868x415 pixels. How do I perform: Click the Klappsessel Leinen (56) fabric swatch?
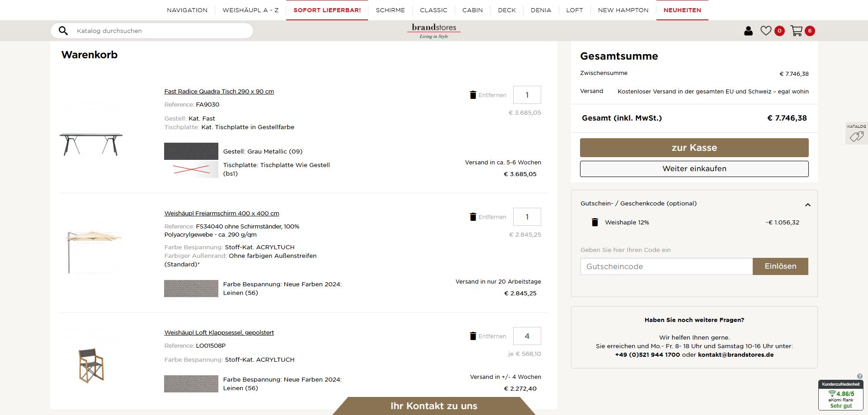pyautogui.click(x=191, y=384)
